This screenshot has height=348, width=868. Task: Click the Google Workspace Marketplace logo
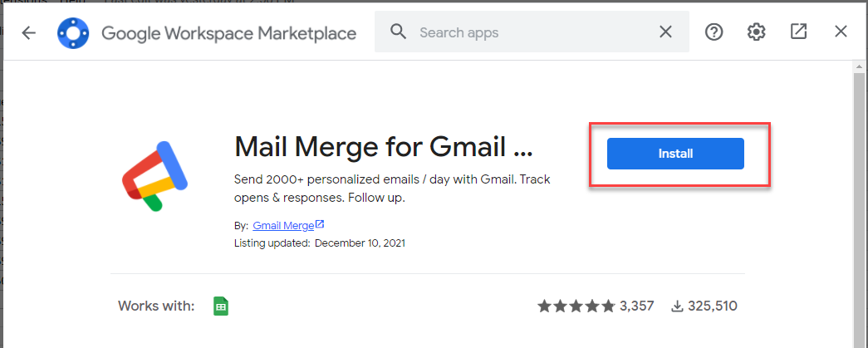pos(73,33)
